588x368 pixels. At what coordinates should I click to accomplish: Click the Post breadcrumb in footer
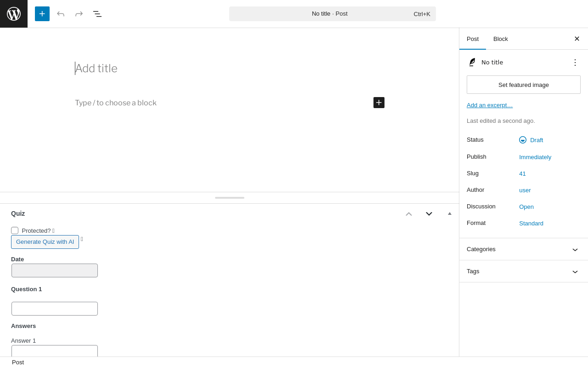click(x=18, y=362)
